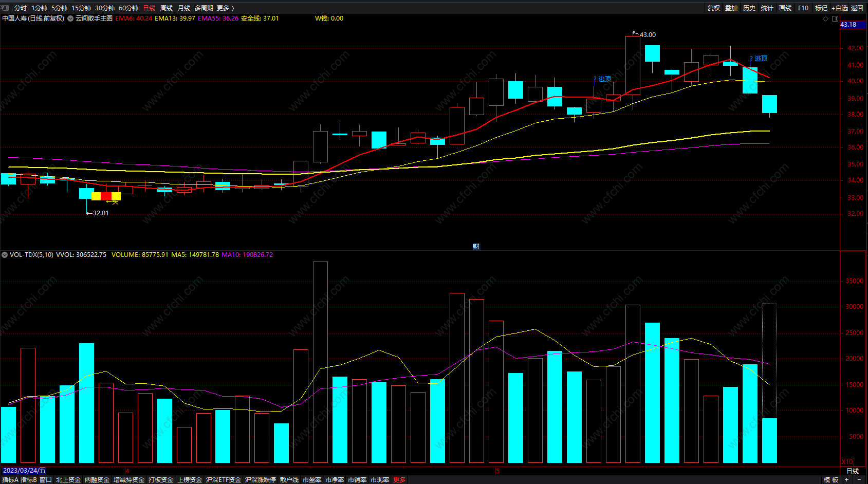Expand the red 更多 indicators menu
This screenshot has width=868, height=484.
(x=399, y=480)
